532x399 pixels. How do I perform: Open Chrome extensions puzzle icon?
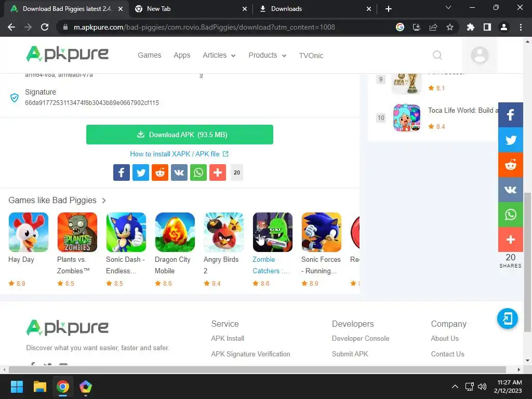point(471,27)
